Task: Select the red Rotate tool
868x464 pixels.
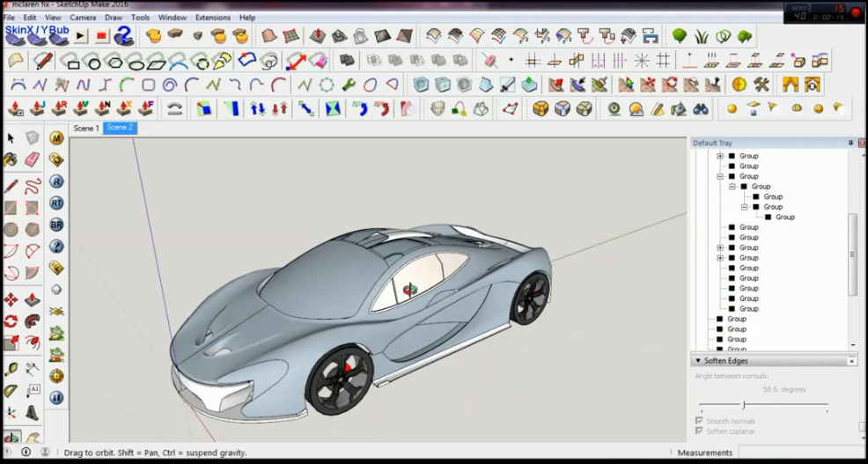Action: [11, 321]
